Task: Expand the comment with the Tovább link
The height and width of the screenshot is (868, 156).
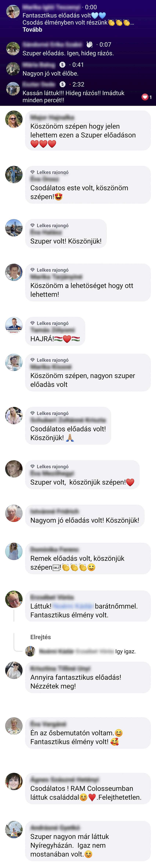Action: (32, 30)
